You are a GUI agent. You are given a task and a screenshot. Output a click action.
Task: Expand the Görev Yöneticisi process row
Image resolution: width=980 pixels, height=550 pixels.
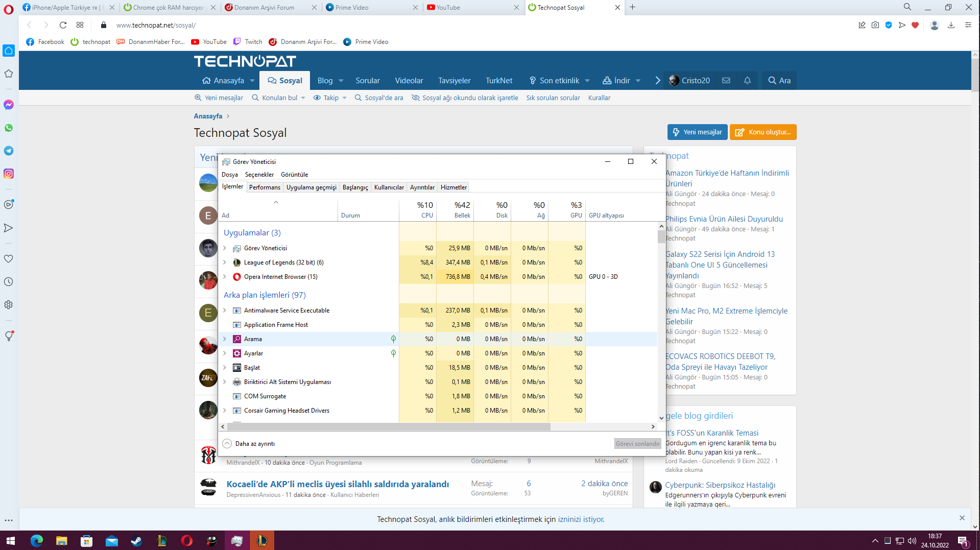[225, 248]
